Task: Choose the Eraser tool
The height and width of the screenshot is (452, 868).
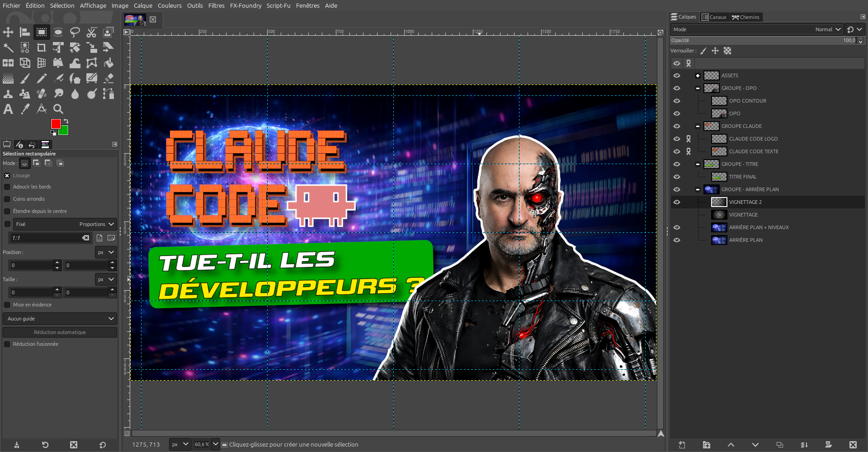Action: pyautogui.click(x=108, y=78)
